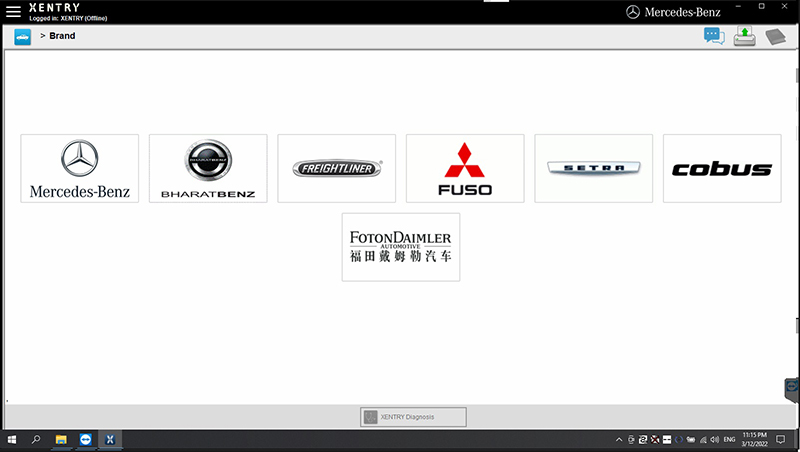Pick the Cobus brand tile
The width and height of the screenshot is (800, 452).
[x=722, y=168]
